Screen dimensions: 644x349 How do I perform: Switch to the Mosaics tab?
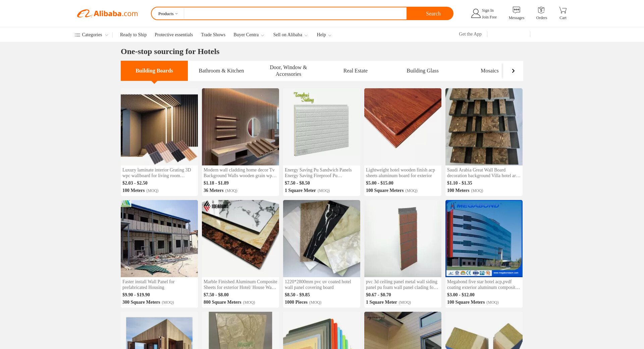tap(489, 71)
